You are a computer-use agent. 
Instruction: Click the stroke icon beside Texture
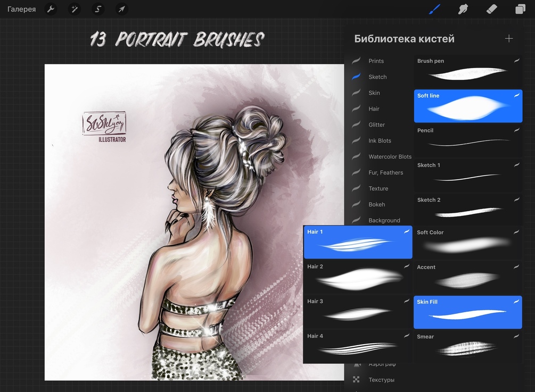[356, 188]
